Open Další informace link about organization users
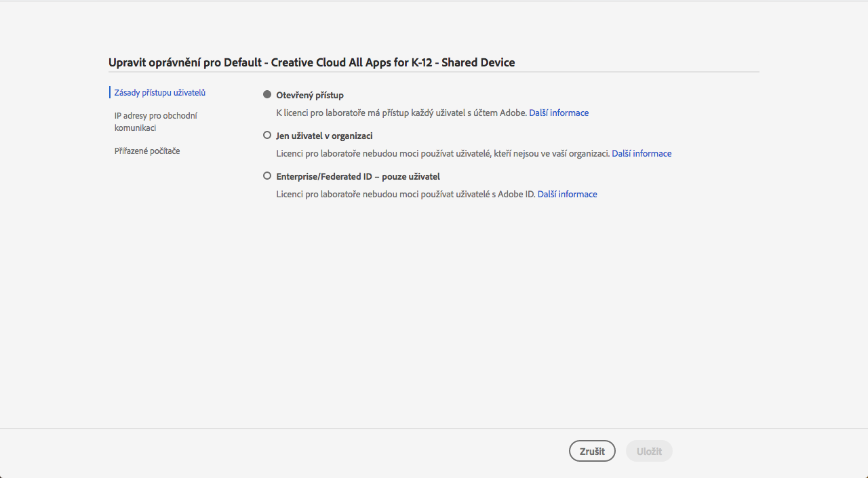This screenshot has height=478, width=868. (x=642, y=154)
